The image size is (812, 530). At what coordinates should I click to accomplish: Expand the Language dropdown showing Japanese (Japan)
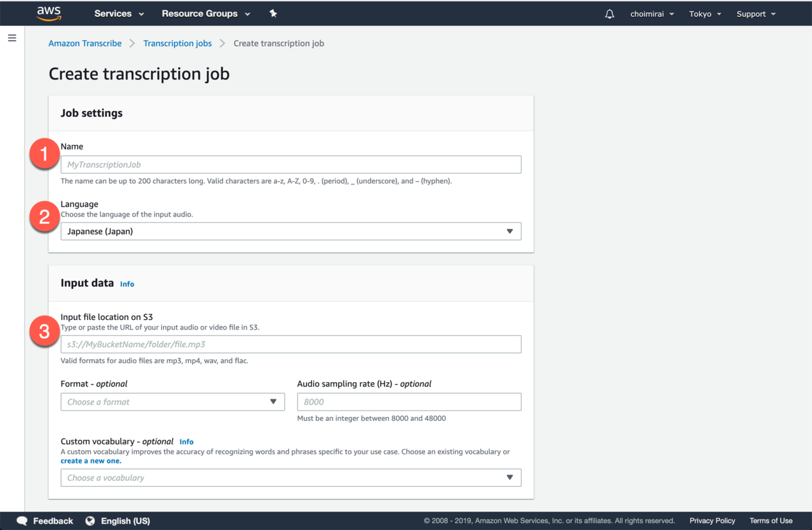pyautogui.click(x=291, y=232)
